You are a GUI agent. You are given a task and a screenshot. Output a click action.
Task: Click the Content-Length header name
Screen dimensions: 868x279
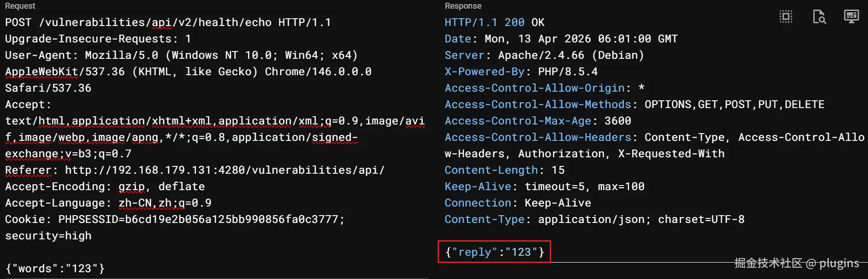point(491,170)
